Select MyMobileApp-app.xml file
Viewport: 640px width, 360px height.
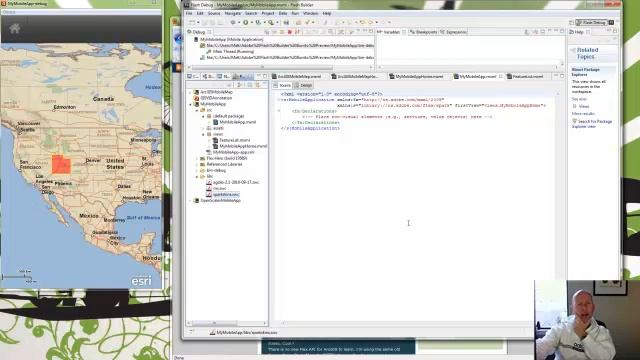(x=230, y=152)
